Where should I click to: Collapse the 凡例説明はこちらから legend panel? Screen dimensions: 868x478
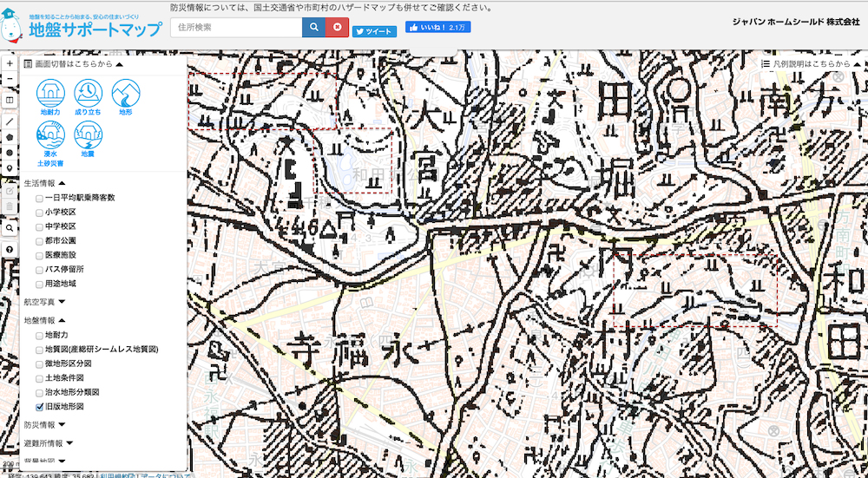coord(858,64)
